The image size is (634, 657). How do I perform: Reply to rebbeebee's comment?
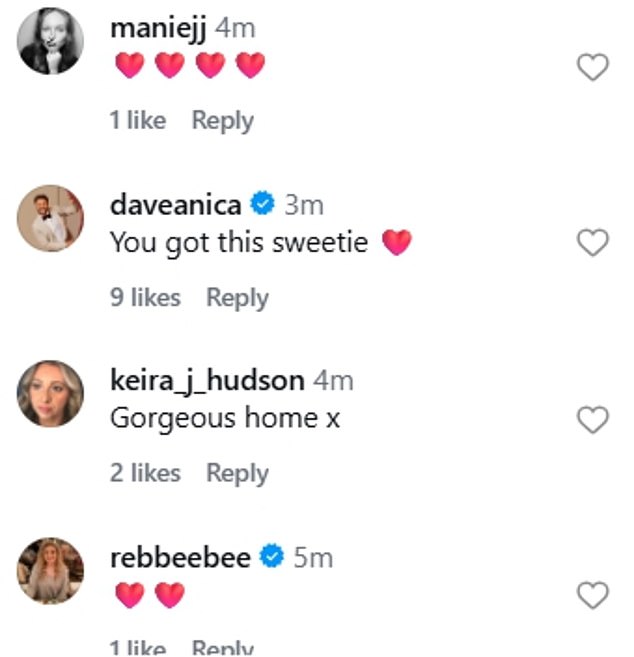click(222, 648)
